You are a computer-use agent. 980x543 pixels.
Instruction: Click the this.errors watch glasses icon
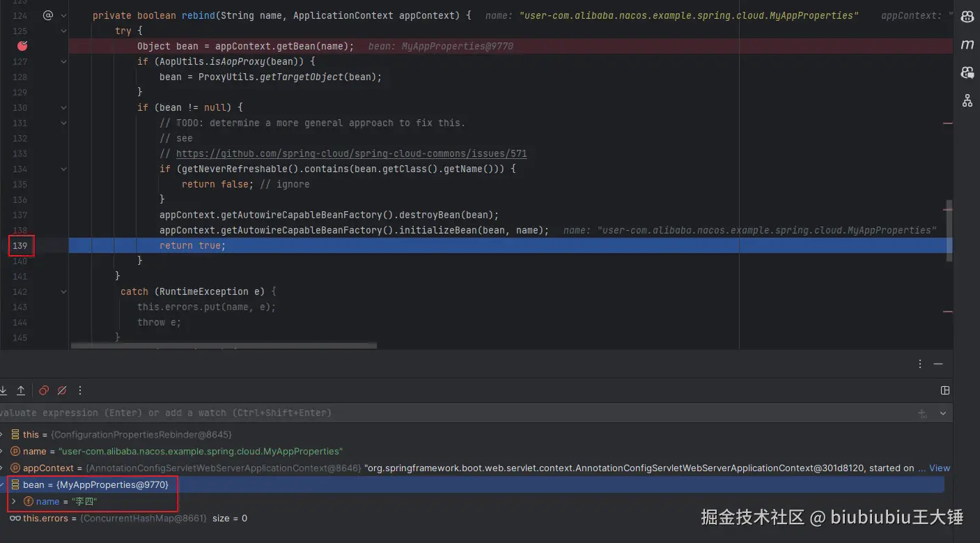pos(15,518)
